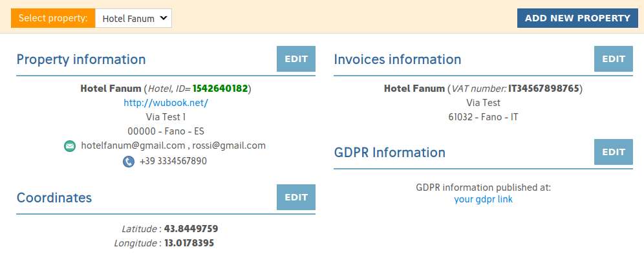Edit the Invoices information section
The height and width of the screenshot is (258, 644).
614,59
